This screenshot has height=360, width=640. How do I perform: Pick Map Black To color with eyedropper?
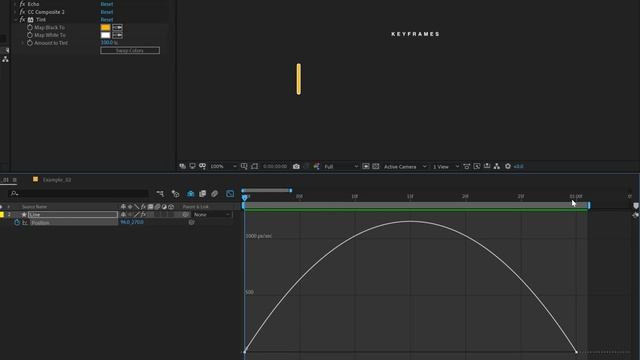point(117,27)
